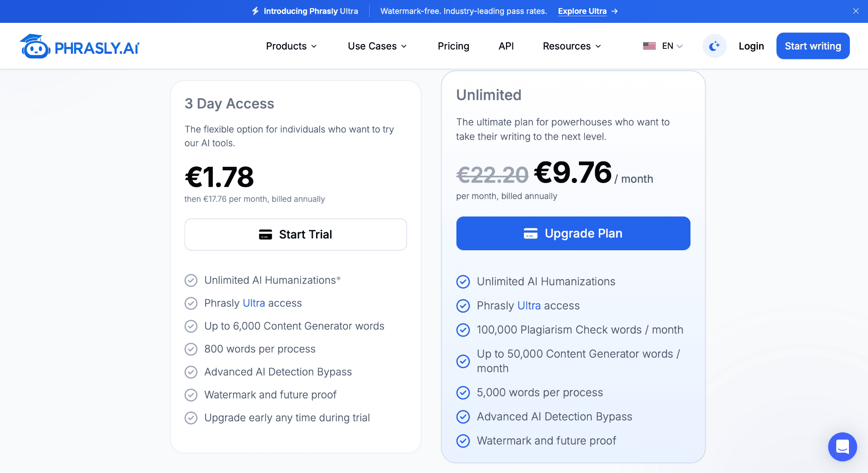The height and width of the screenshot is (473, 868).
Task: Click the Unlimited plan heading
Action: pyautogui.click(x=489, y=95)
